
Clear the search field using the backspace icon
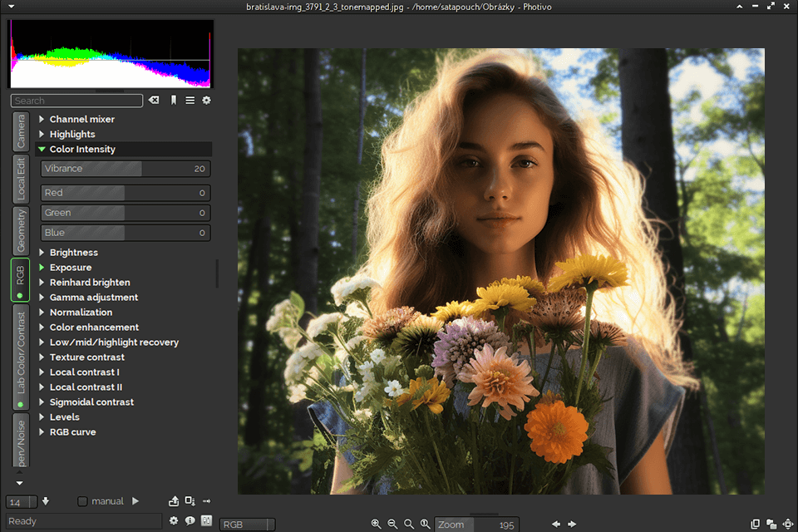click(x=153, y=101)
